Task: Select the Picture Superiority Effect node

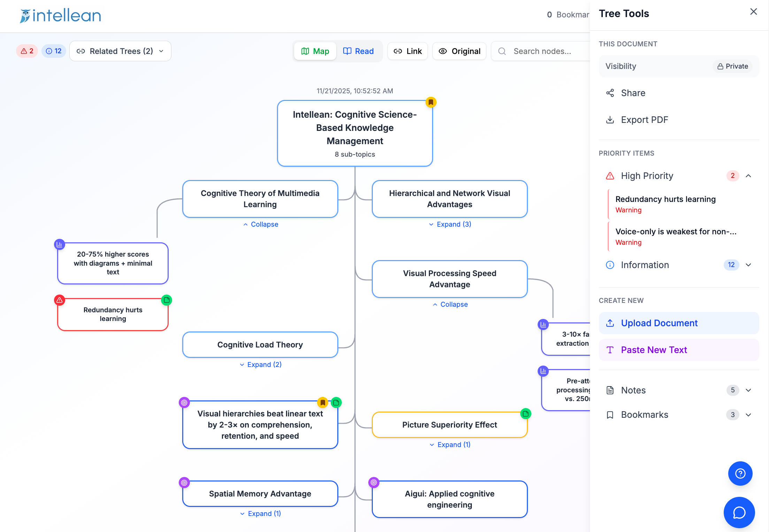Action: point(449,425)
